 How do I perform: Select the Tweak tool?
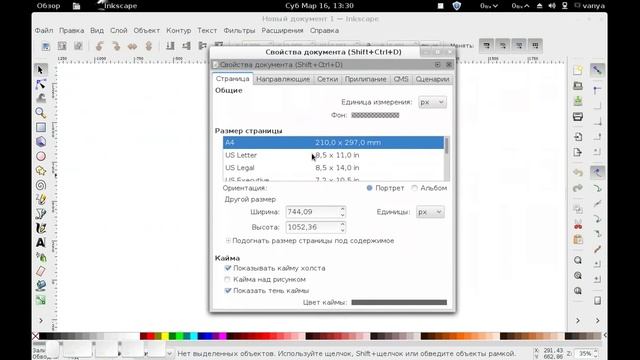pos(40,98)
